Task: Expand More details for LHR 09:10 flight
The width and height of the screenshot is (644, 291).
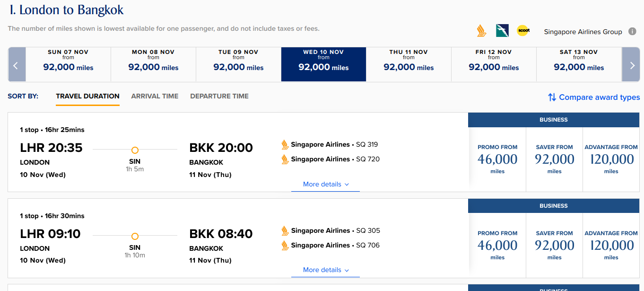Action: (x=325, y=270)
